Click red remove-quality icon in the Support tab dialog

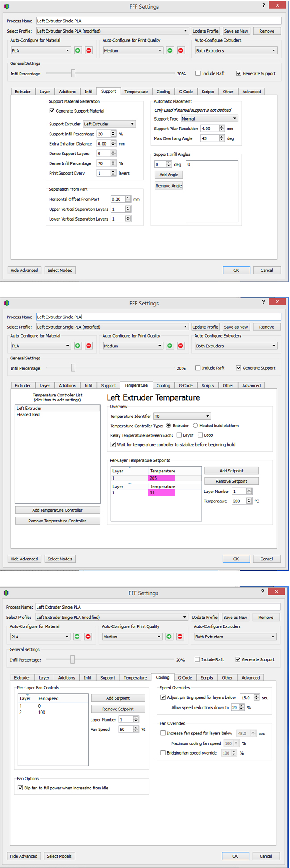point(181,50)
